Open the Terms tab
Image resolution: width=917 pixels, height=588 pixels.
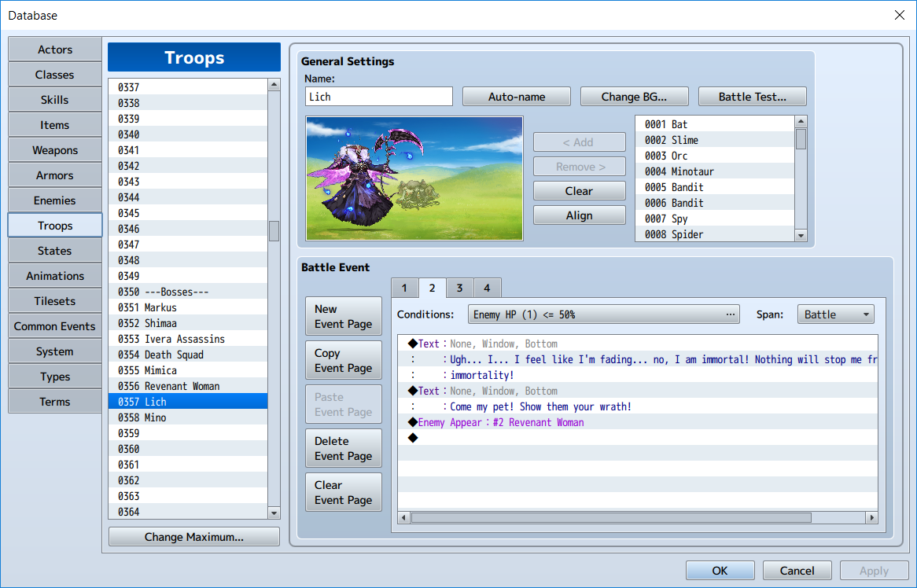[55, 402]
